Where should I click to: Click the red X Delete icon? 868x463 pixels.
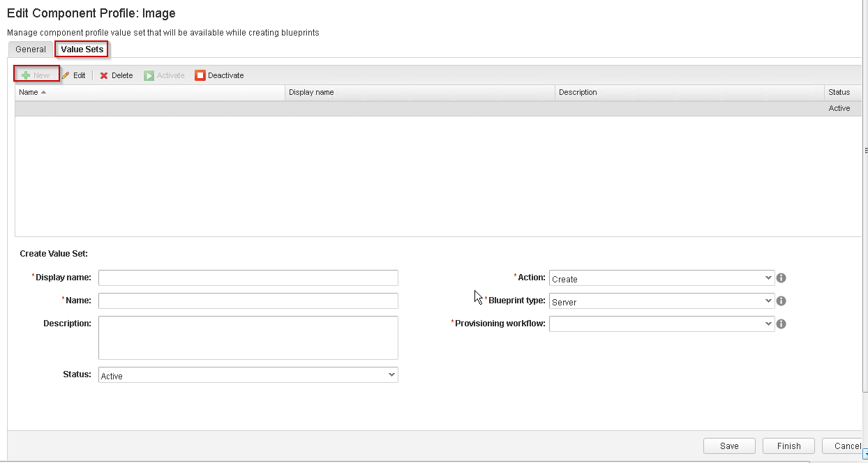tap(104, 75)
